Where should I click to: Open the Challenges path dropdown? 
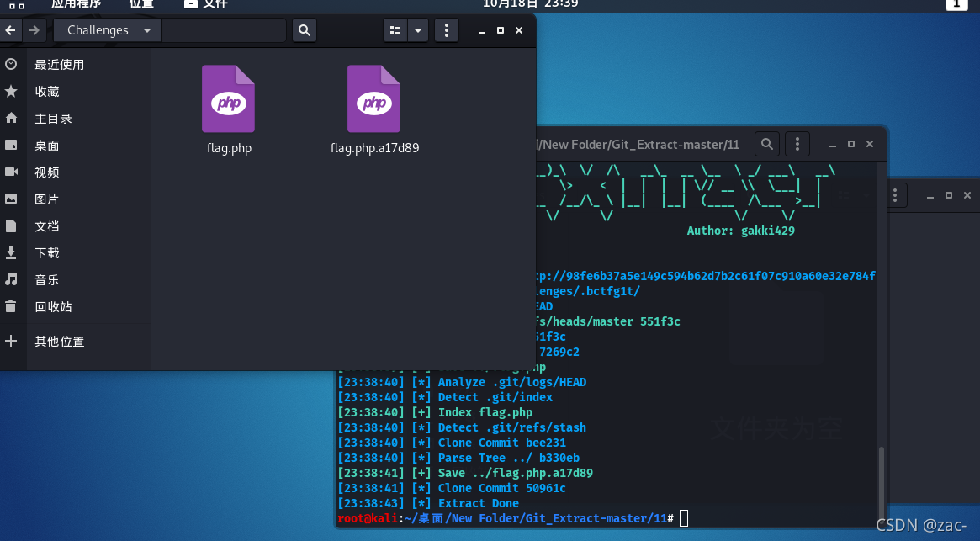[108, 30]
